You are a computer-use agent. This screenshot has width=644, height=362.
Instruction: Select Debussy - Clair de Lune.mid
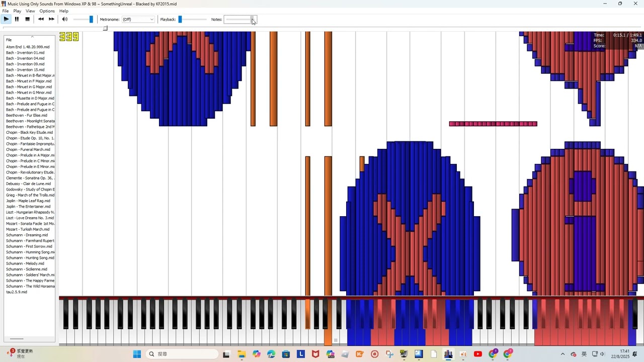coord(28,184)
